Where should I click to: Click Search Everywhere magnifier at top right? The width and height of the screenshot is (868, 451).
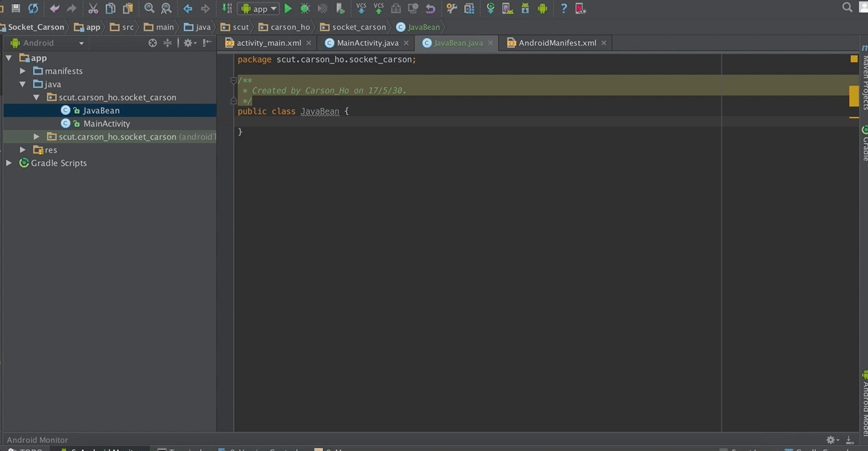847,8
